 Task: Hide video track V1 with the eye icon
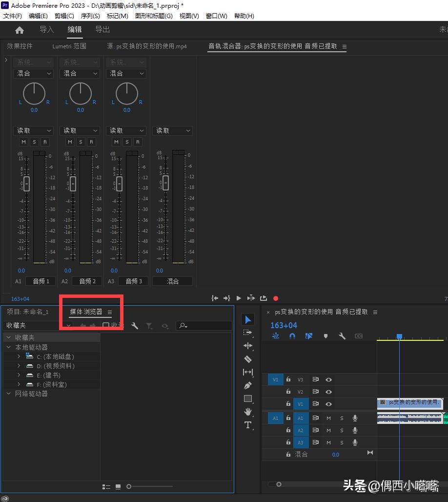(x=329, y=404)
